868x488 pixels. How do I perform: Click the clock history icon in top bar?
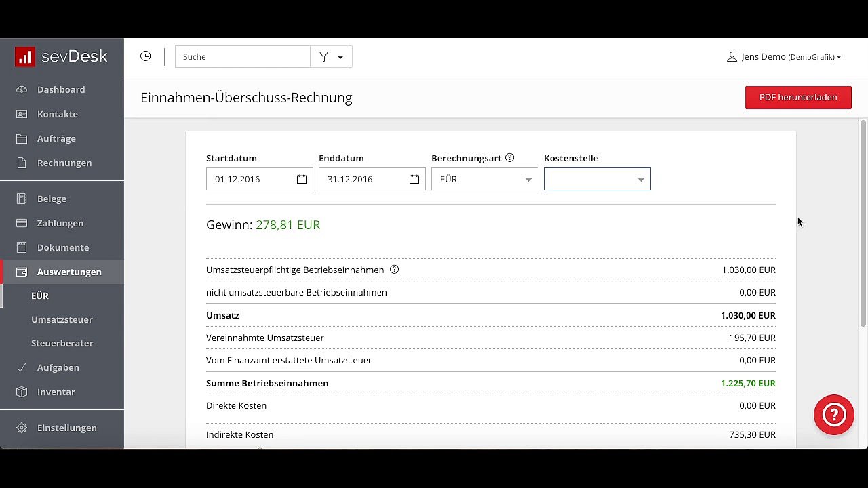[x=145, y=56]
